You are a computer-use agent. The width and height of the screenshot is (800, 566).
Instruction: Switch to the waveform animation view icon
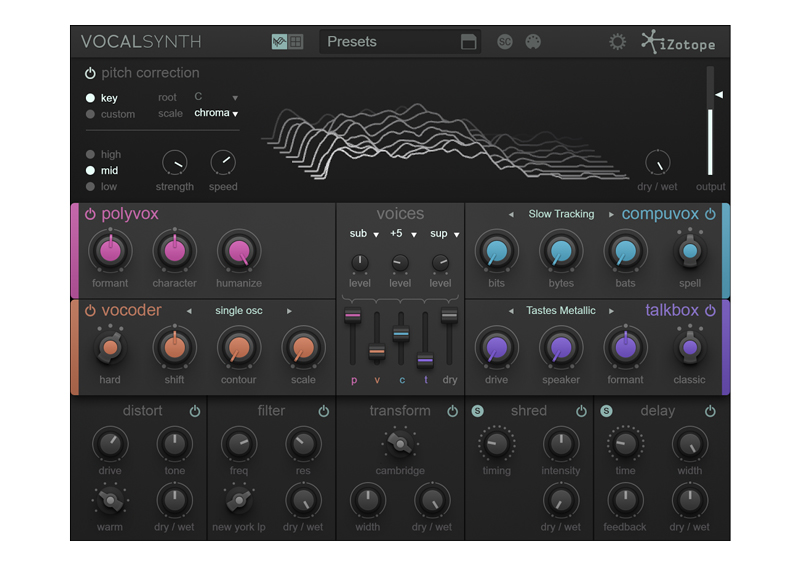pos(279,41)
